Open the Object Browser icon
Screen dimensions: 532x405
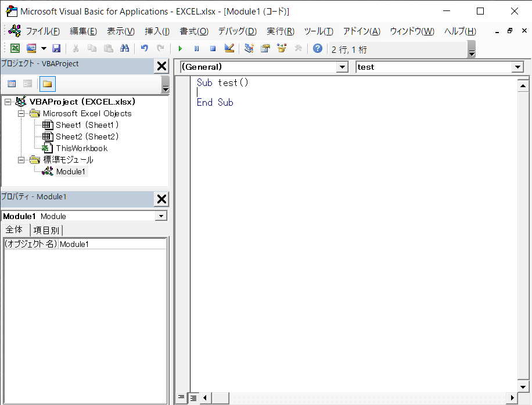[x=282, y=49]
